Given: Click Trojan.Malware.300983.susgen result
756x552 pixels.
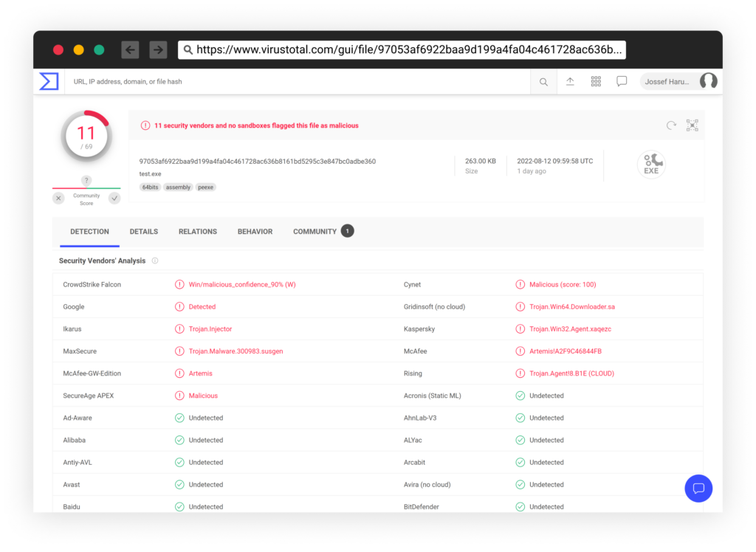Looking at the screenshot, I should point(236,351).
